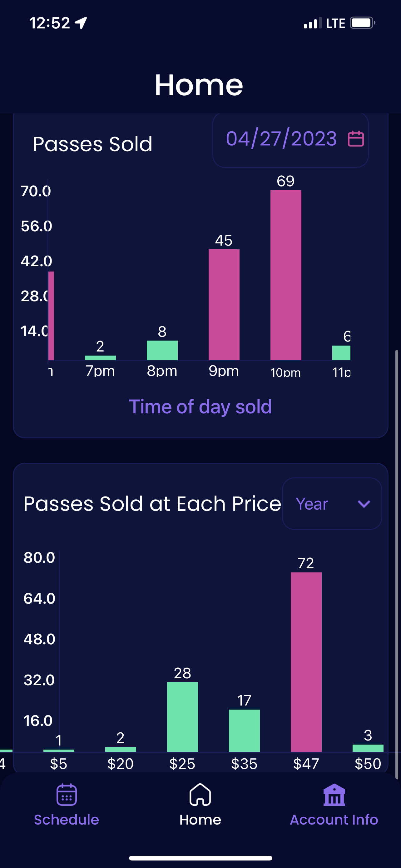Tap the Home house icon
Image resolution: width=401 pixels, height=868 pixels.
(x=200, y=795)
